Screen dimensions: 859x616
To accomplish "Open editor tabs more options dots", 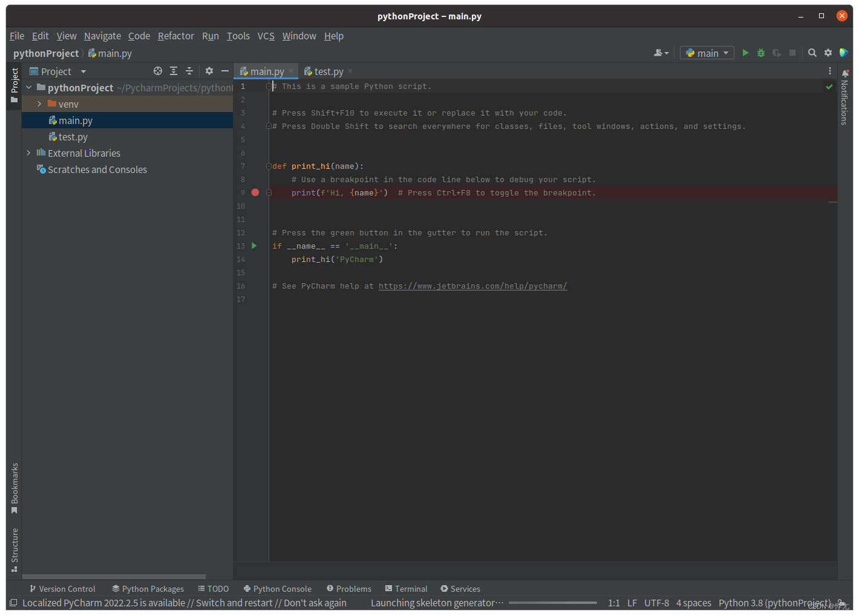I will pos(830,71).
